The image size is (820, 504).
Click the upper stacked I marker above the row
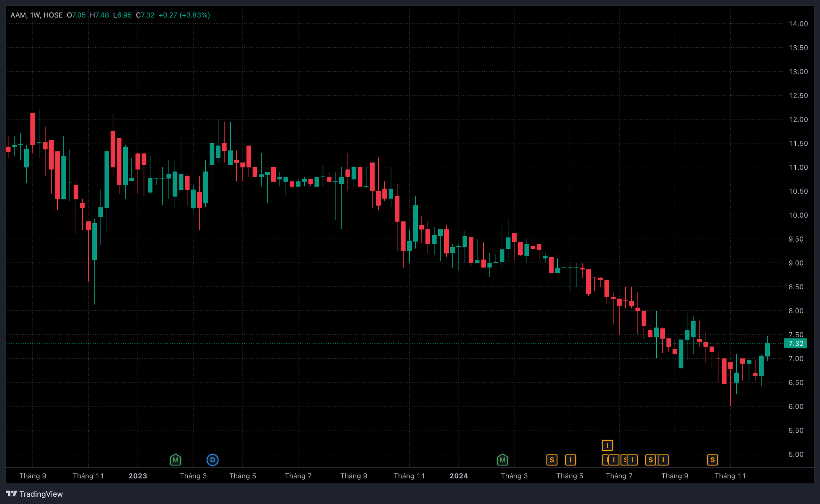coord(607,445)
